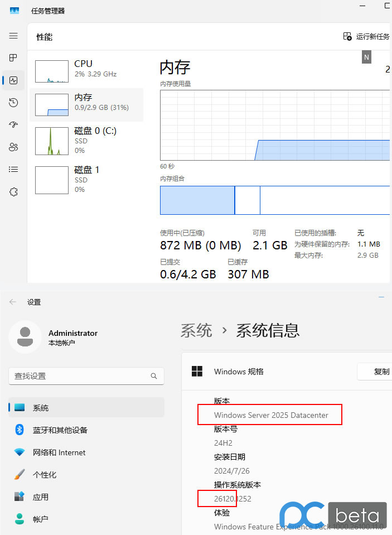The image size is (392, 535).
Task: Click 运行新任务 run new task button
Action: (x=366, y=36)
